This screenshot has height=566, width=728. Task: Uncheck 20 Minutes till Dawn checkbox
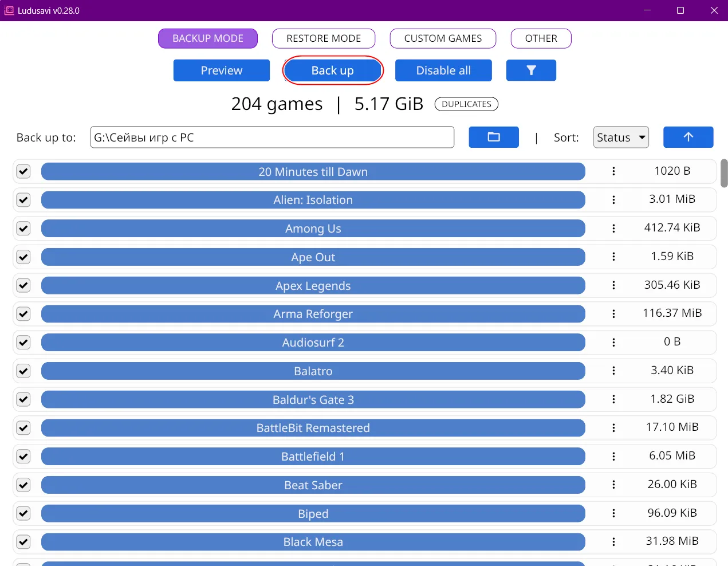pyautogui.click(x=23, y=171)
